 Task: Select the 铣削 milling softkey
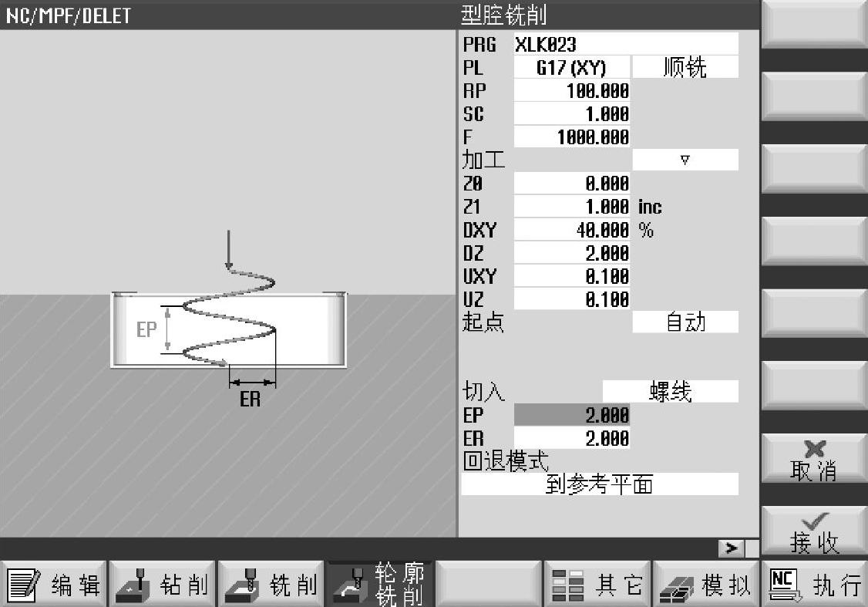point(271,585)
